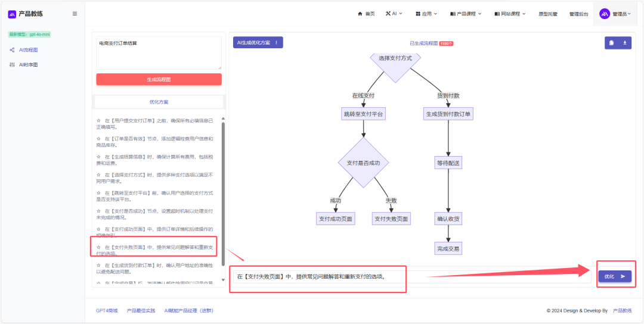
Task: Click the 确认收货 flowchart node
Action: (x=448, y=219)
